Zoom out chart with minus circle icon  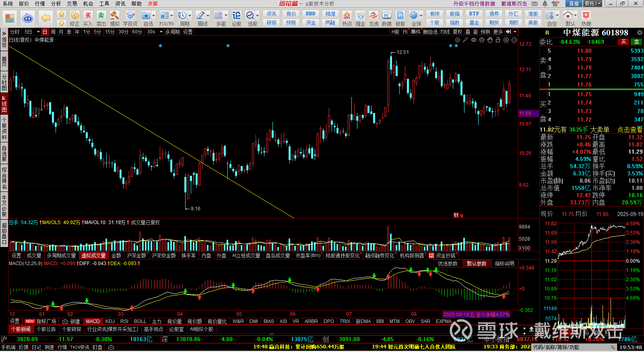(x=514, y=40)
